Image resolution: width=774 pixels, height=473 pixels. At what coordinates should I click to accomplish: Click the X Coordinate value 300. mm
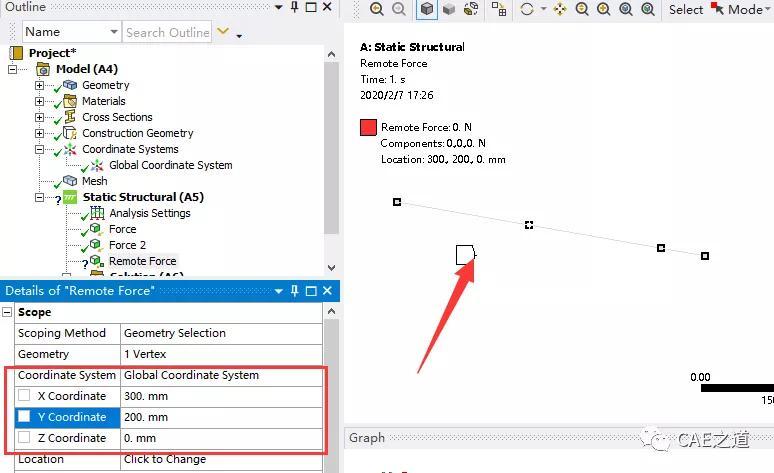pos(221,396)
